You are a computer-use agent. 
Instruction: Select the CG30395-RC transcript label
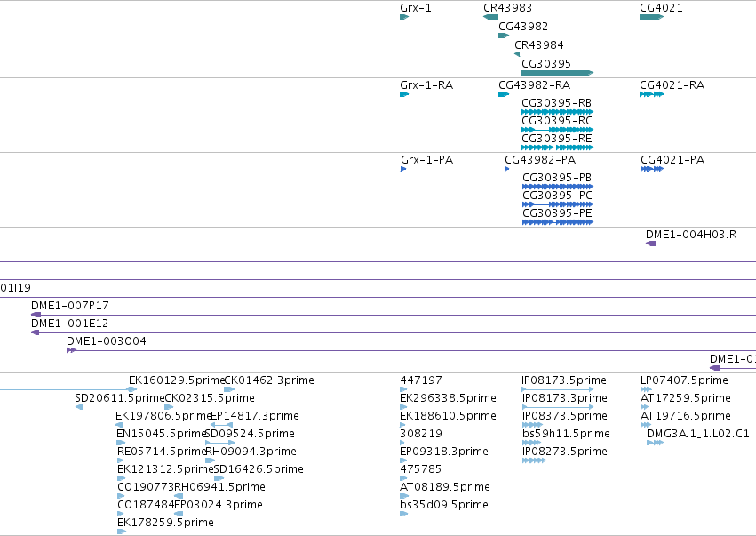[x=557, y=121]
